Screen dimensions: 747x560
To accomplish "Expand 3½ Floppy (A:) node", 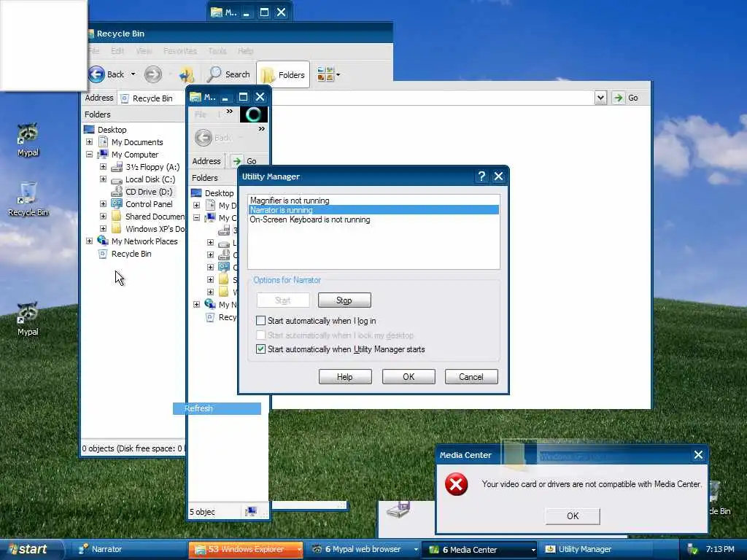I will point(103,167).
